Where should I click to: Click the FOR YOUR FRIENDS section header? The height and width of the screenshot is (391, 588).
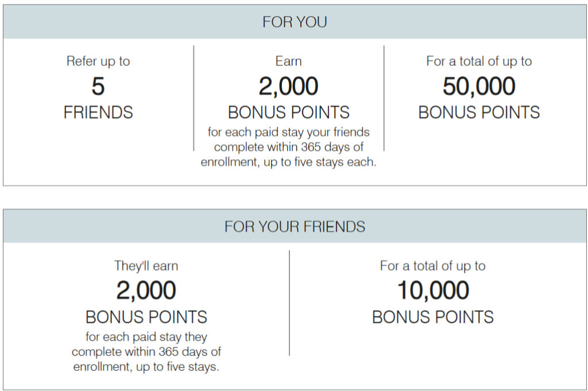coord(294,226)
